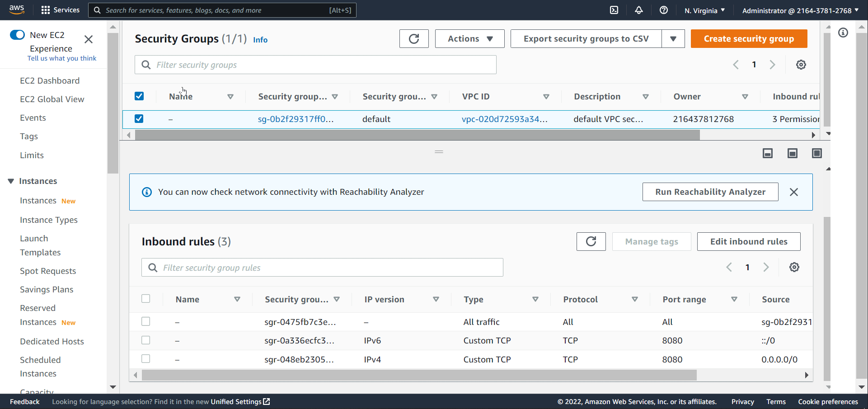Maximize the details panel to full view

tap(816, 153)
